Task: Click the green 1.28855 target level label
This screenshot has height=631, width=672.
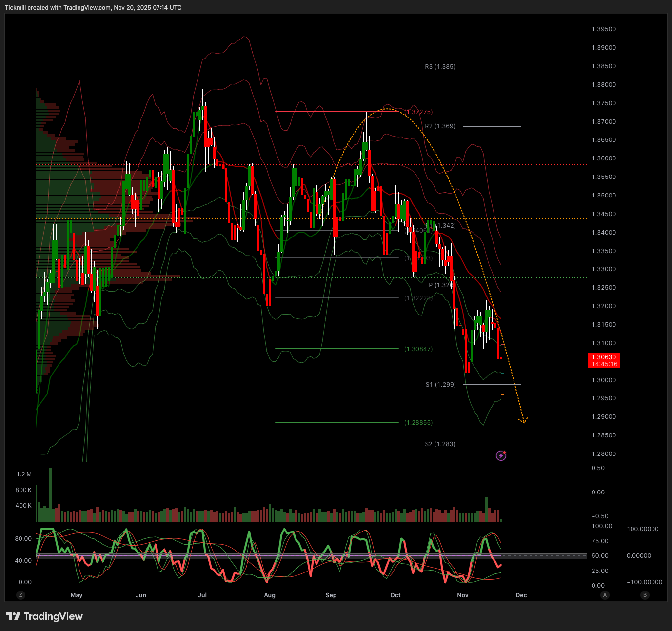Action: [418, 423]
